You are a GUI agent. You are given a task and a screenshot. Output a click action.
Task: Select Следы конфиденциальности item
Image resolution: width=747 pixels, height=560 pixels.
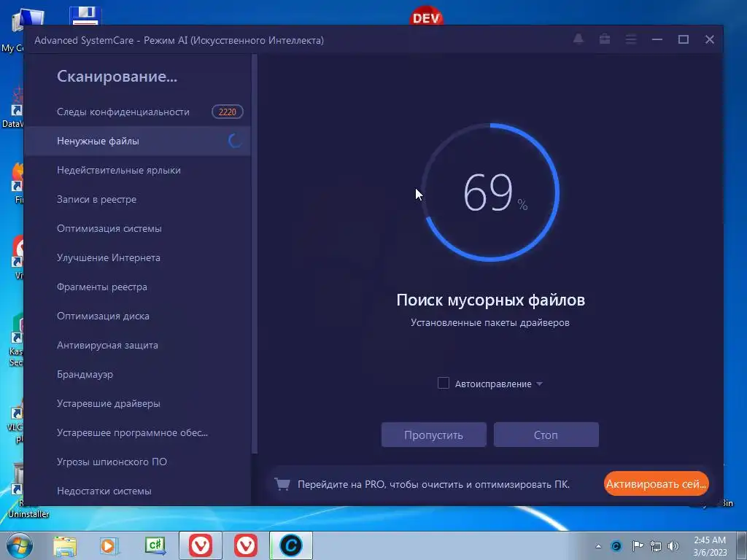pos(137,112)
